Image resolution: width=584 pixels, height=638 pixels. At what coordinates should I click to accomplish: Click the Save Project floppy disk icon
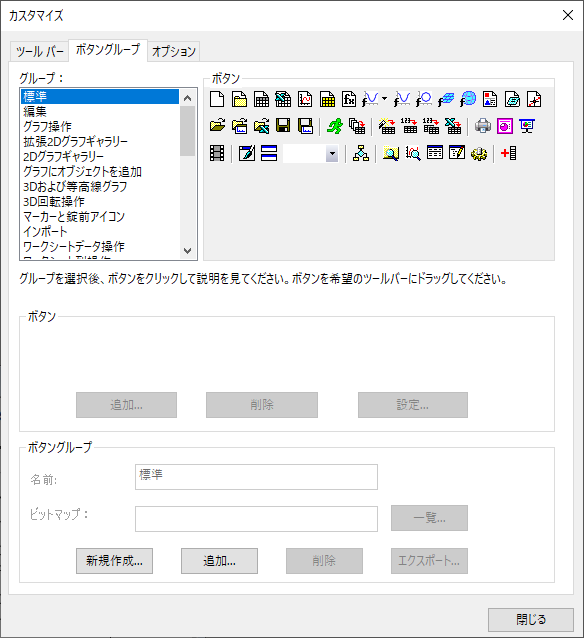[283, 126]
